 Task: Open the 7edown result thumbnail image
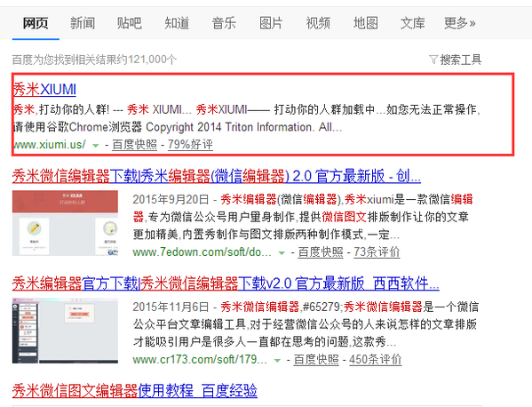point(65,223)
